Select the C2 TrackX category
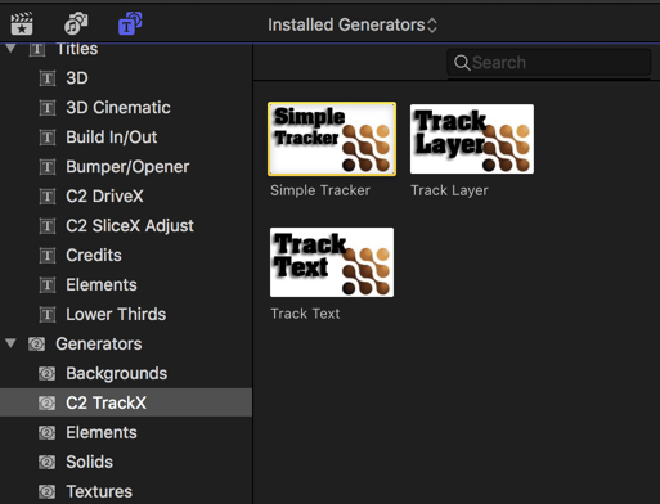660x504 pixels. coord(126,403)
